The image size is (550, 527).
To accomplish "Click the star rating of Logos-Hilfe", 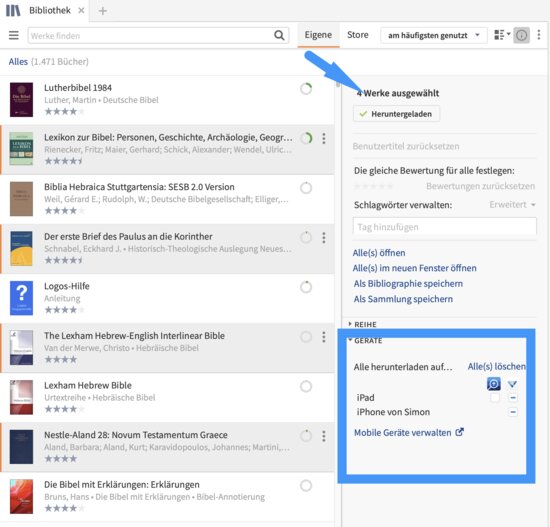I will point(64,310).
